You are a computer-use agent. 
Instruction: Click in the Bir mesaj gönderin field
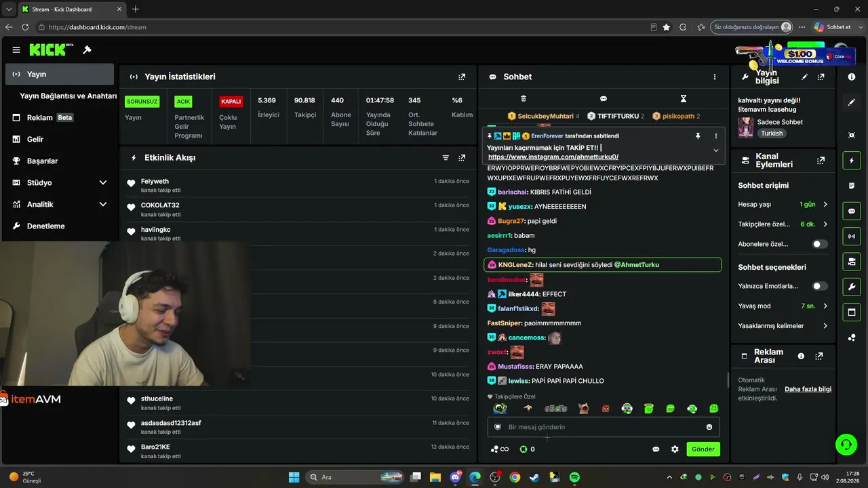[604, 427]
